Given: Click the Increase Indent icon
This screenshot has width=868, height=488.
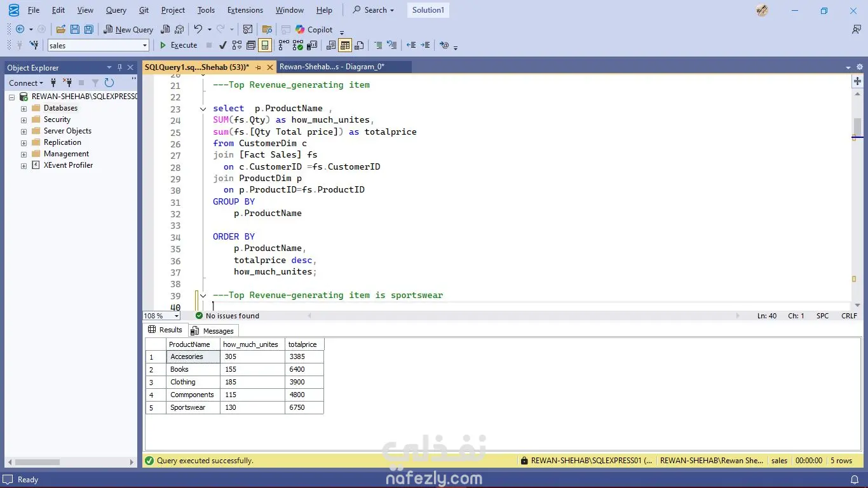Looking at the screenshot, I should pyautogui.click(x=425, y=45).
